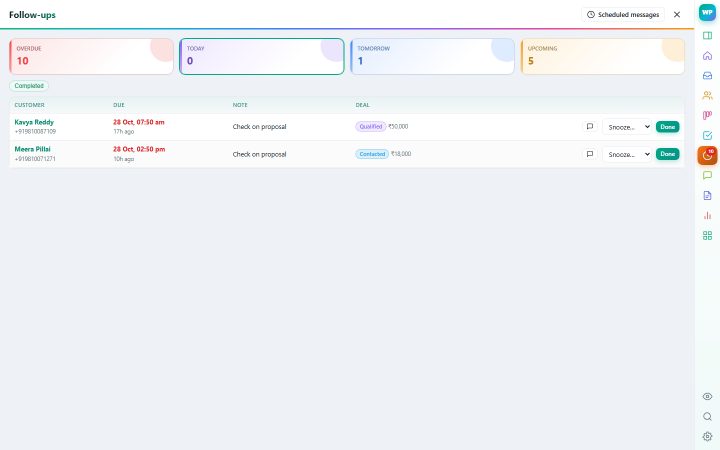Select the Today card

tap(262, 56)
